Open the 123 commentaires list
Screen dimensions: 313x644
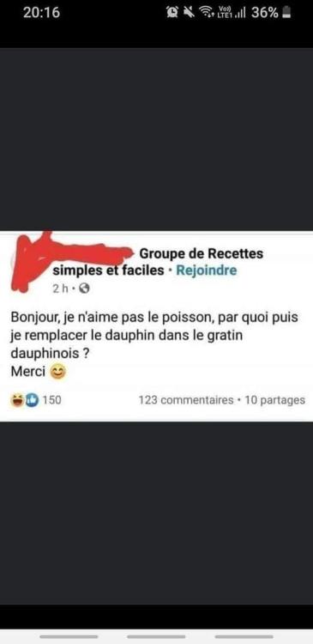click(x=186, y=399)
